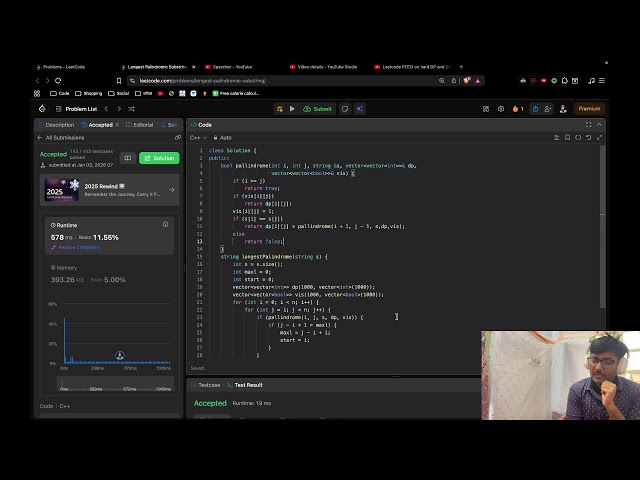Go to next problem arrow

[x=119, y=109]
